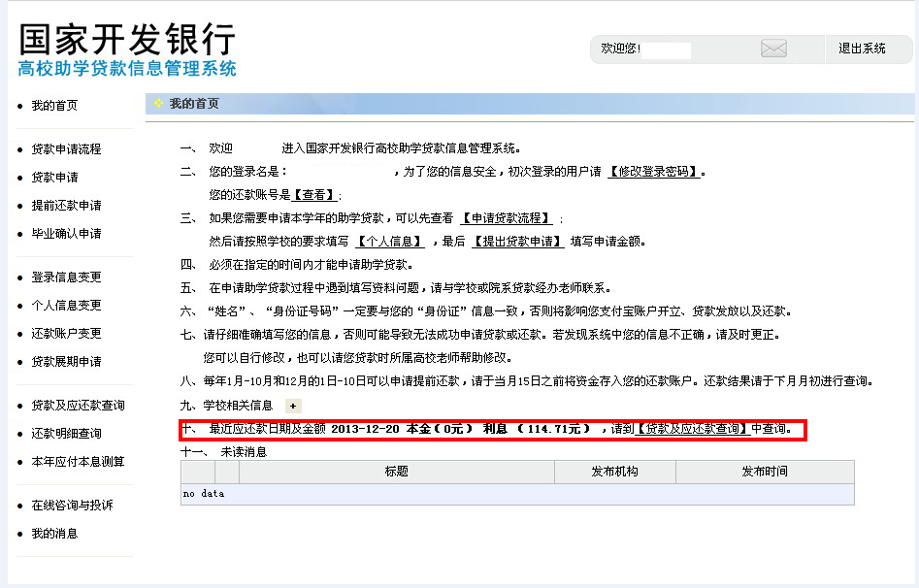
Task: Open 毕业确认申请 in sidebar
Action: 66,234
